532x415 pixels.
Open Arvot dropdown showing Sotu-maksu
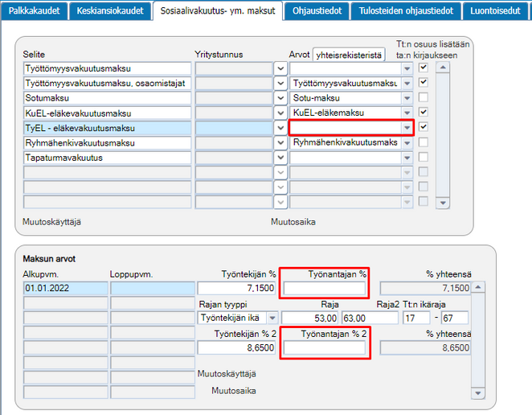[407, 98]
